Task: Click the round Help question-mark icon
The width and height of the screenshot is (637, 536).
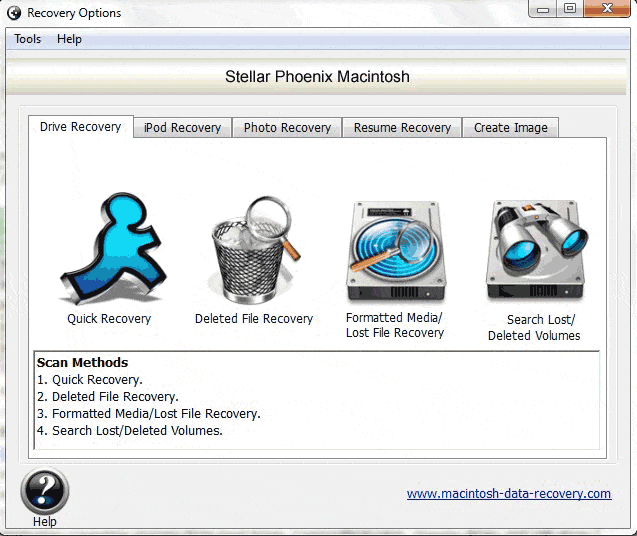Action: 45,492
